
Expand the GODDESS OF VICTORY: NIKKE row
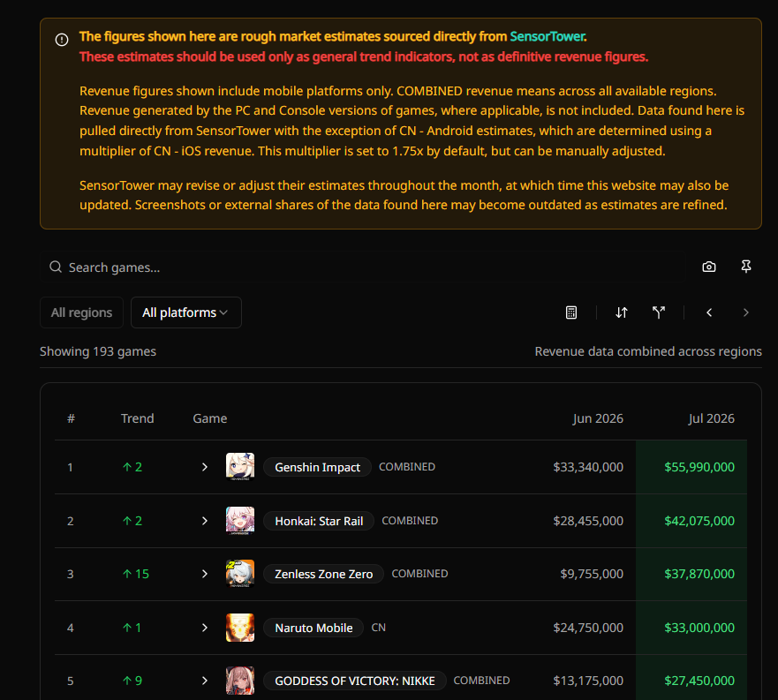[204, 681]
